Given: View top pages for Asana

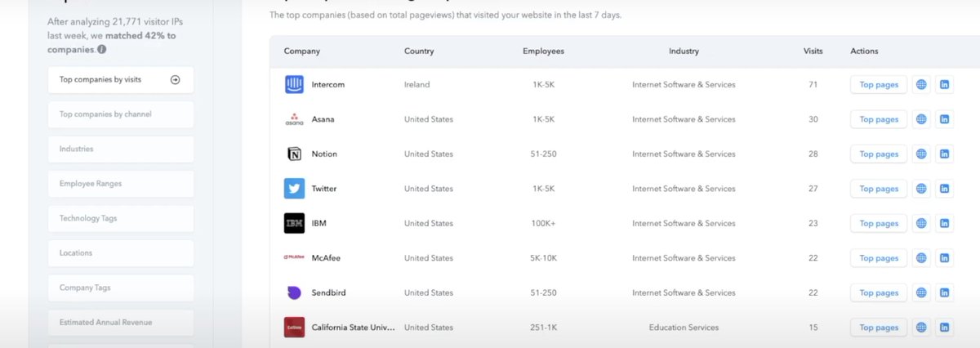Looking at the screenshot, I should click(x=879, y=119).
